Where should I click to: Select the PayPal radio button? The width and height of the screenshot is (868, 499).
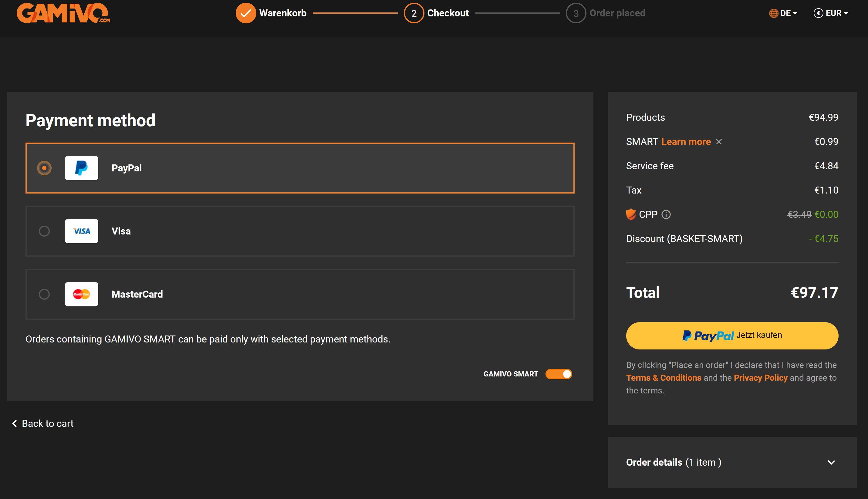(44, 168)
